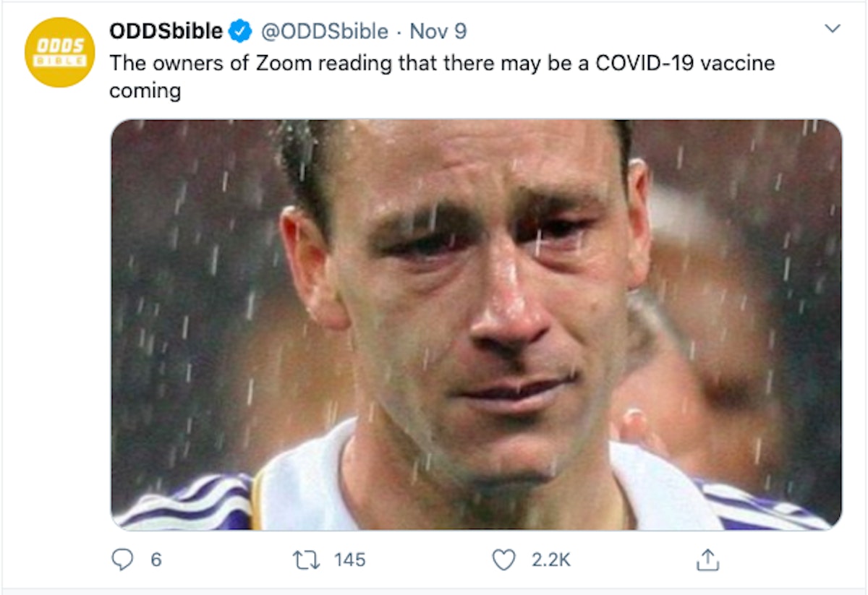
Task: Open the ODDSbible display name link
Action: (166, 31)
